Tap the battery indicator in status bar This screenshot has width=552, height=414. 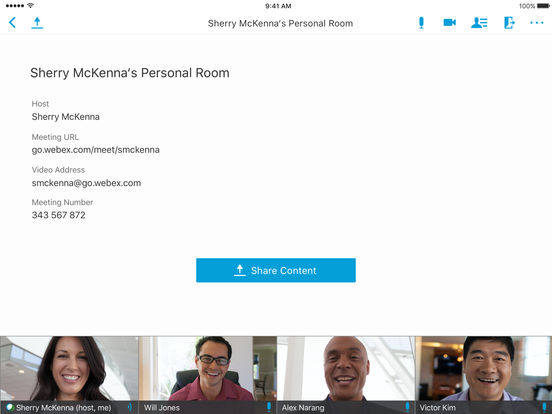[543, 6]
